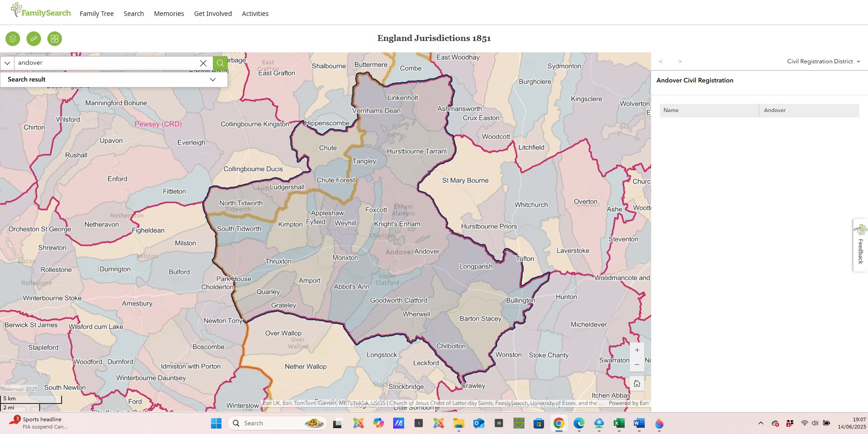Open the Feedback side tab
The height and width of the screenshot is (434, 868).
[x=860, y=245]
